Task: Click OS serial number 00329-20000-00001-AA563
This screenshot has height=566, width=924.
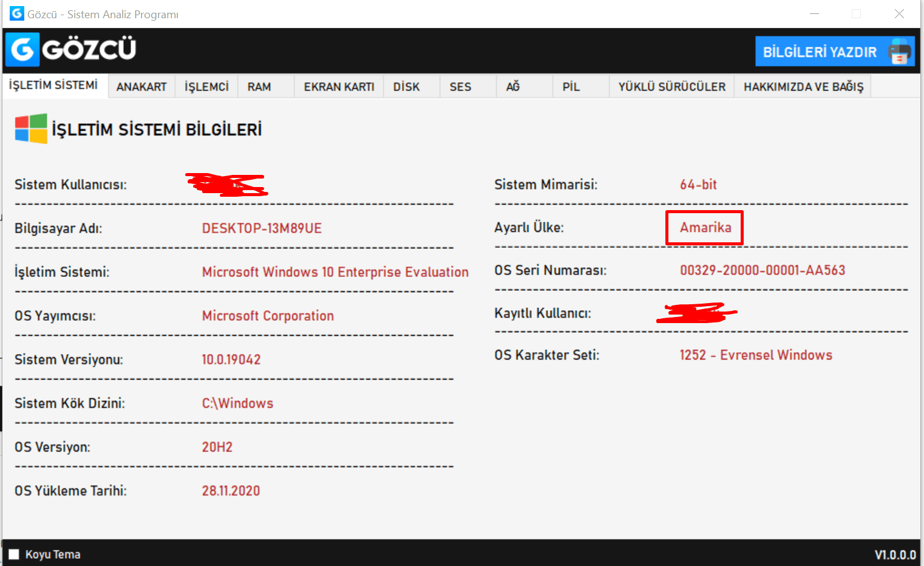Action: pos(763,270)
